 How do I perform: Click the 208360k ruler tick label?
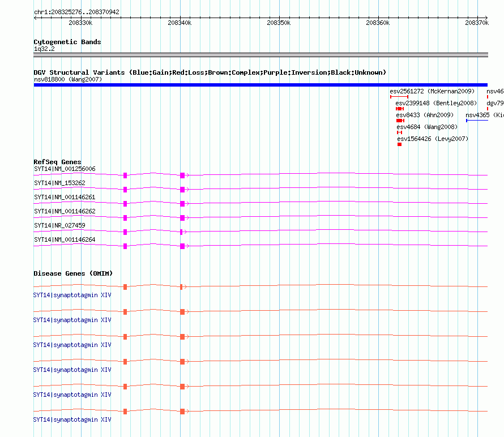coord(378,23)
